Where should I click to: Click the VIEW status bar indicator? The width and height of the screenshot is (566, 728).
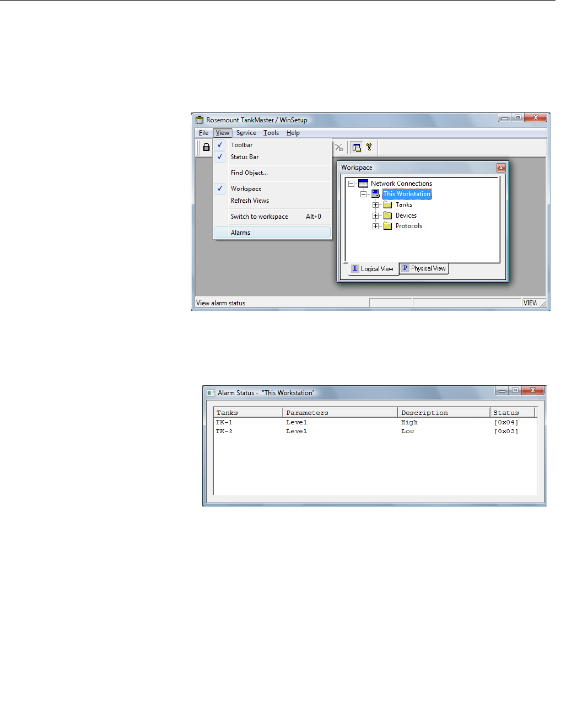pyautogui.click(x=530, y=303)
